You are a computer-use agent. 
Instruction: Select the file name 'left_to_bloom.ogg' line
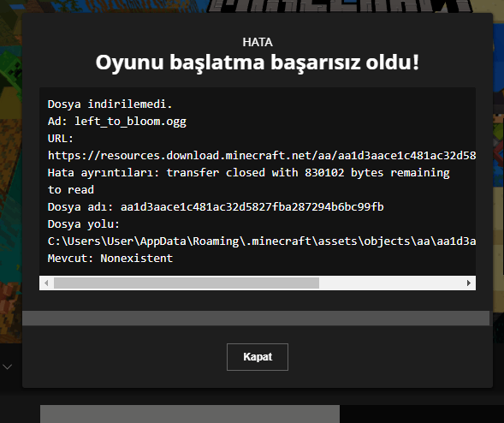[117, 122]
